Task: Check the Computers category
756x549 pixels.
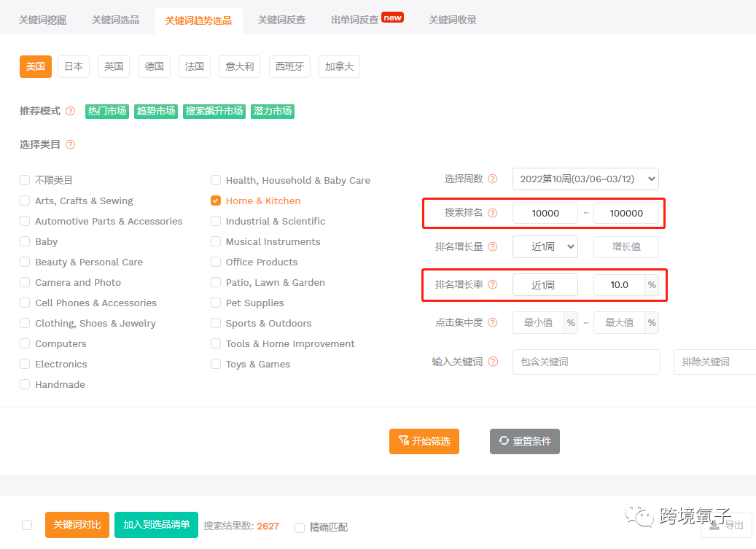Action: tap(25, 343)
